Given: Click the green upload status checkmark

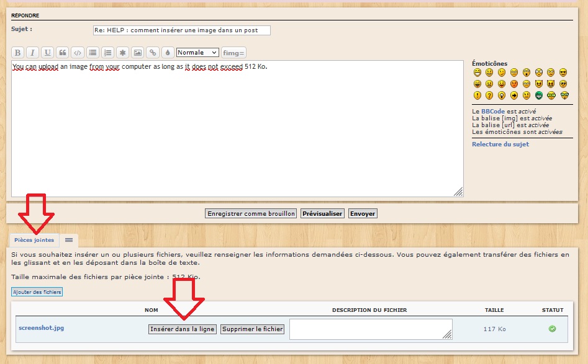Looking at the screenshot, I should [553, 329].
